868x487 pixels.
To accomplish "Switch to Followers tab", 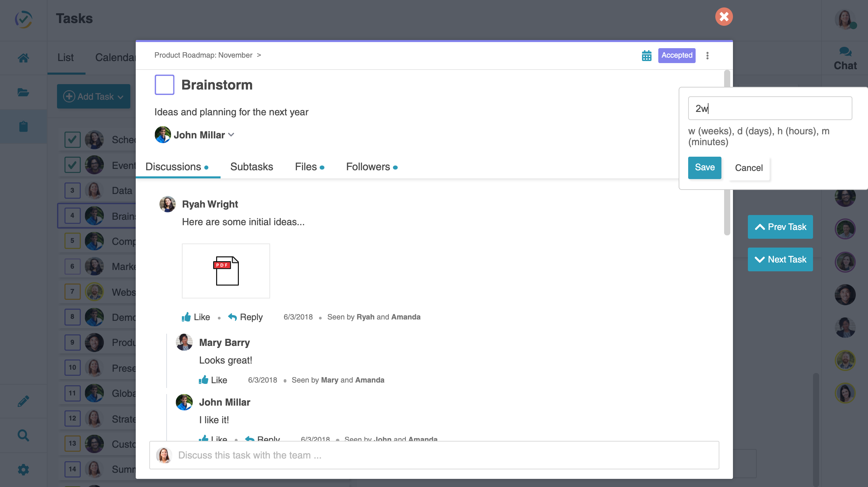I will [372, 167].
